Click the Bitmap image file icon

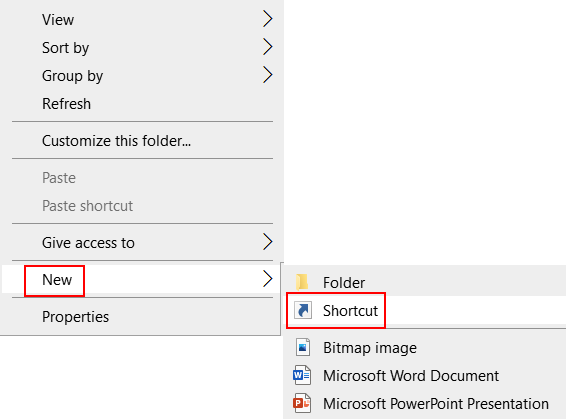302,347
